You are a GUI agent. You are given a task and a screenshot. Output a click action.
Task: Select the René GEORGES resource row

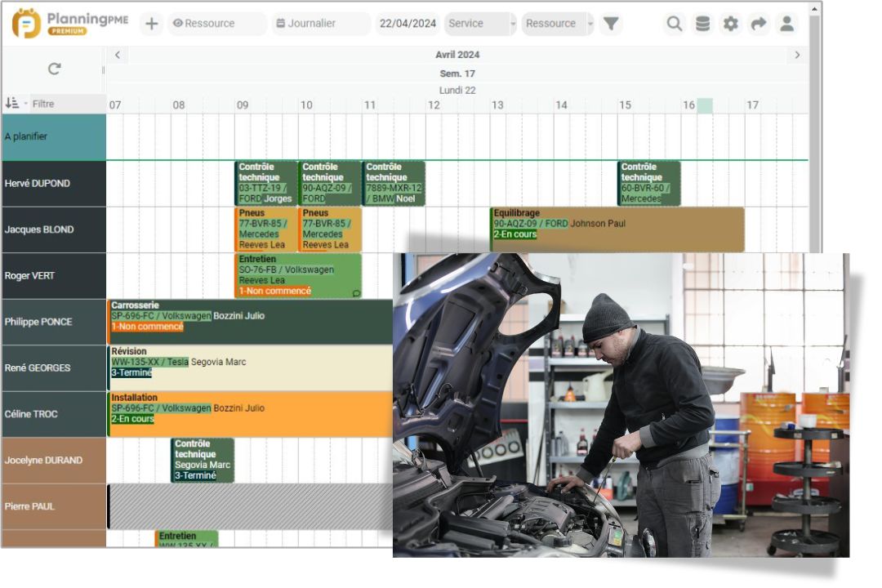click(x=53, y=368)
